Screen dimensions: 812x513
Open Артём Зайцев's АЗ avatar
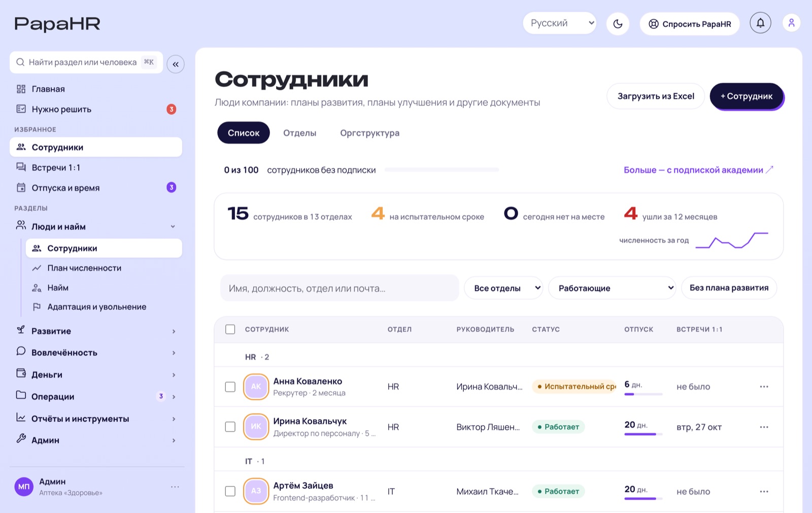point(256,491)
